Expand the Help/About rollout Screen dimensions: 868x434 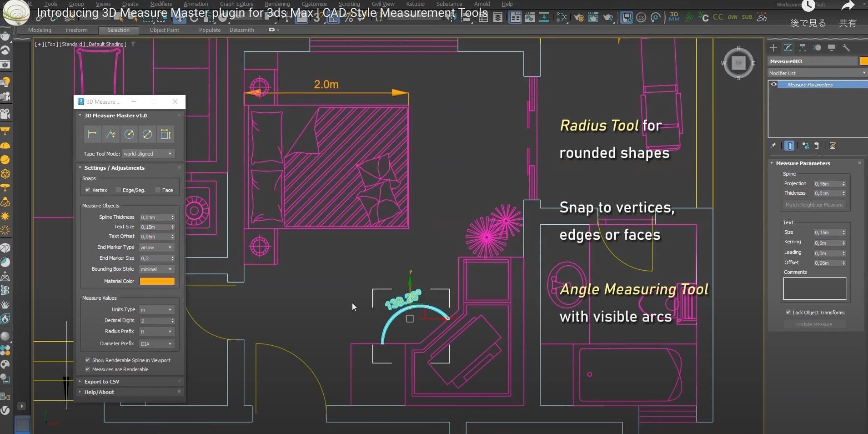130,392
